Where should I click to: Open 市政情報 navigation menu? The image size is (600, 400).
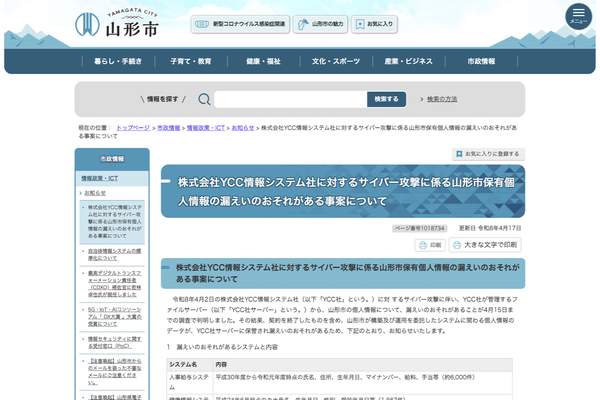coord(481,61)
